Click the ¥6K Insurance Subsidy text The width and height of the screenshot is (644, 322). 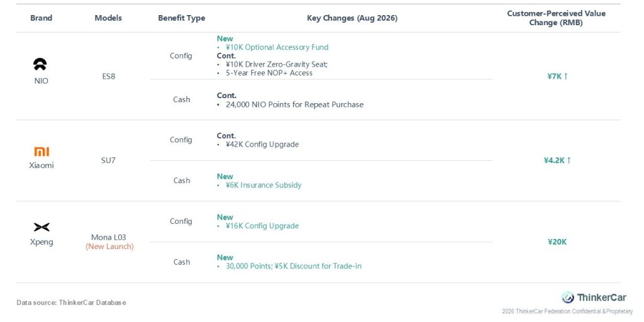(264, 185)
